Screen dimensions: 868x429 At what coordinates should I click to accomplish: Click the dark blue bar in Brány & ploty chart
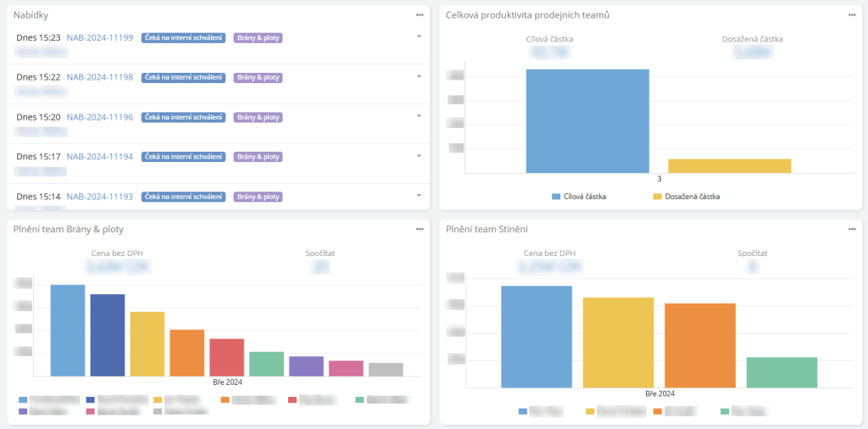pyautogui.click(x=108, y=335)
